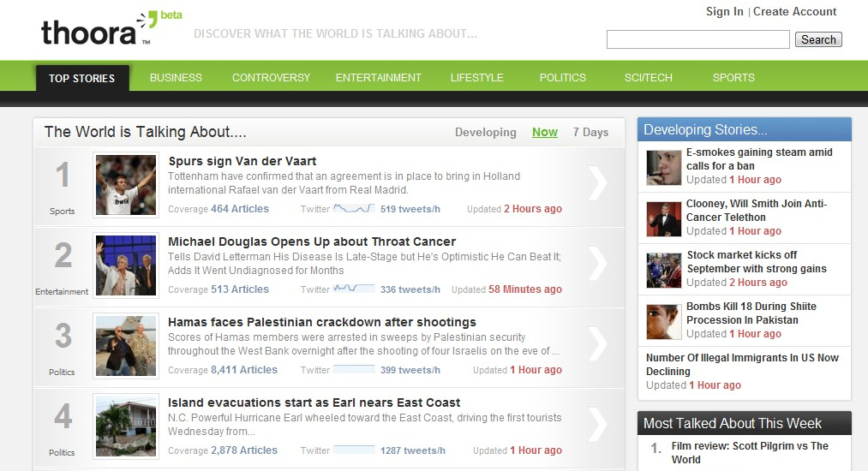Click the Sign In link

[724, 12]
